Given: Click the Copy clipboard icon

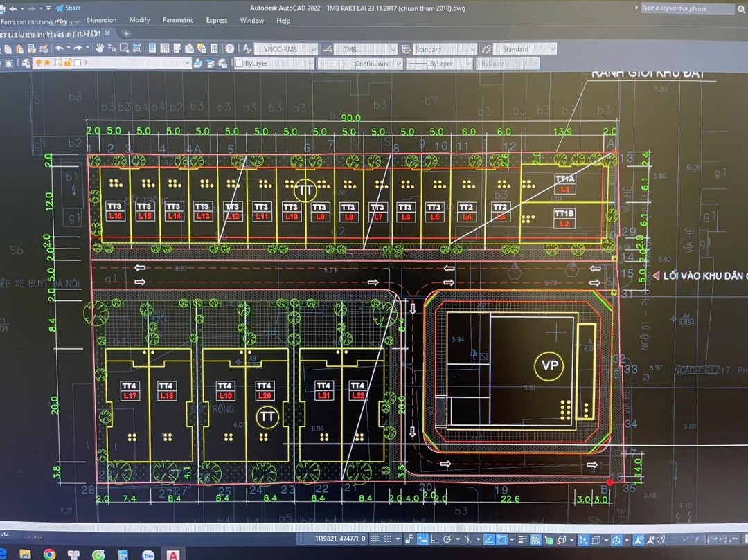Looking at the screenshot, I should (8, 48).
